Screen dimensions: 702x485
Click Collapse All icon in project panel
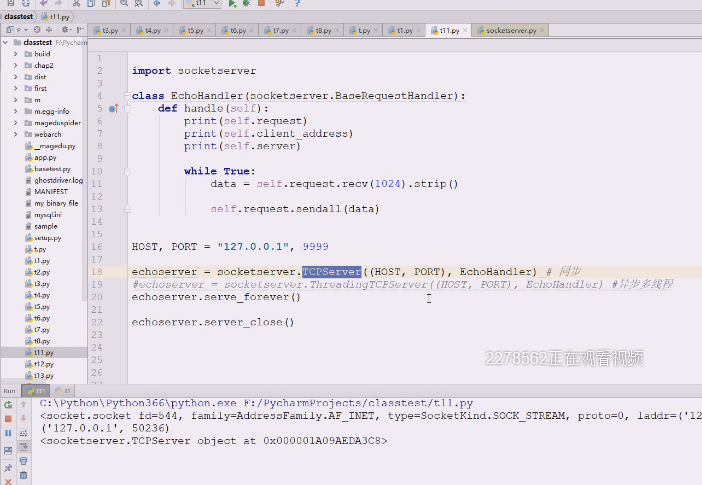coord(49,30)
